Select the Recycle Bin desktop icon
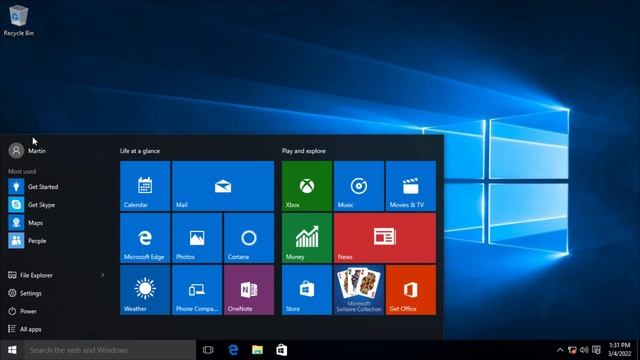 point(18,20)
